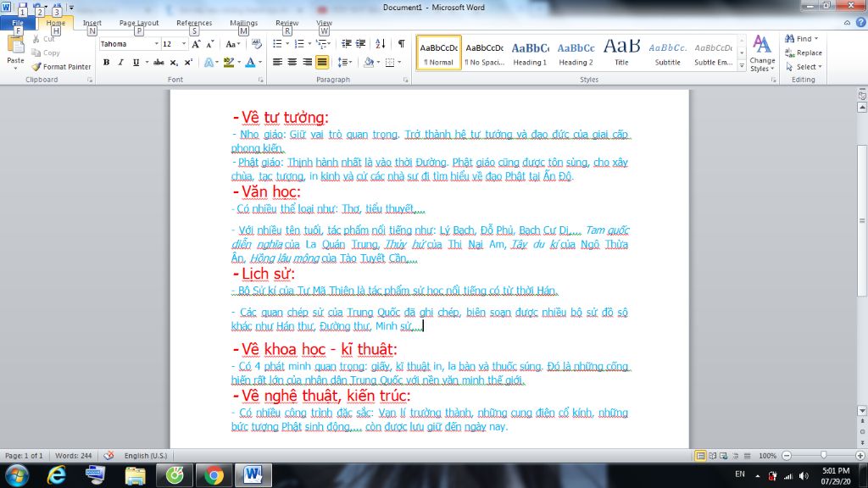The width and height of the screenshot is (868, 488).
Task: Switch to the Page Layout tab
Action: click(x=138, y=23)
